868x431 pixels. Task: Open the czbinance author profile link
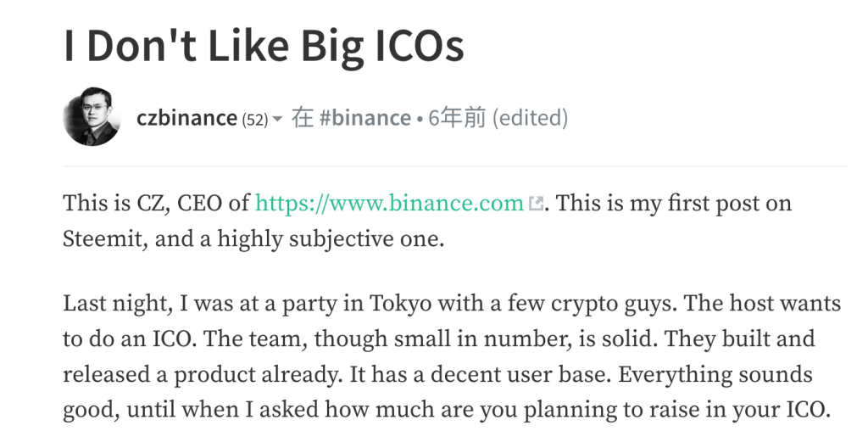[186, 118]
